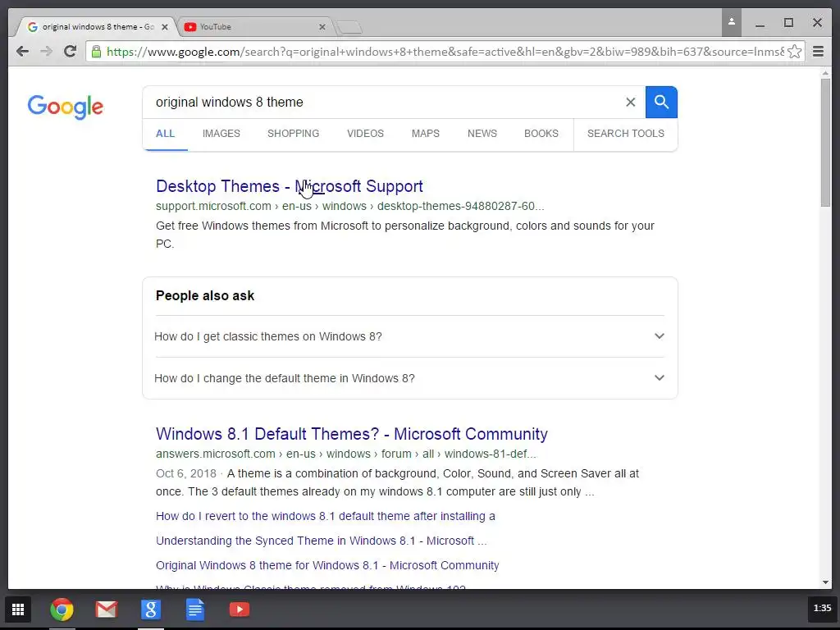Switch to BOOKS results

(x=541, y=134)
